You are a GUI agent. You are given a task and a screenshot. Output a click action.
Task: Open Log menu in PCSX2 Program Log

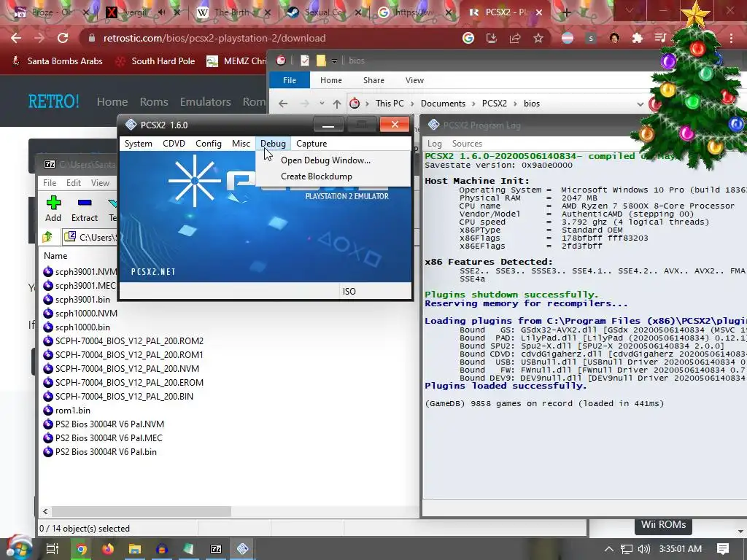[434, 144]
